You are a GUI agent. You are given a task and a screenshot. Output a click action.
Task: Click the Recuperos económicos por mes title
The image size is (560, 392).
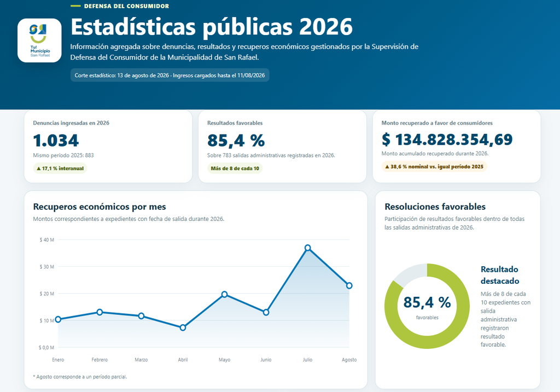pos(100,207)
